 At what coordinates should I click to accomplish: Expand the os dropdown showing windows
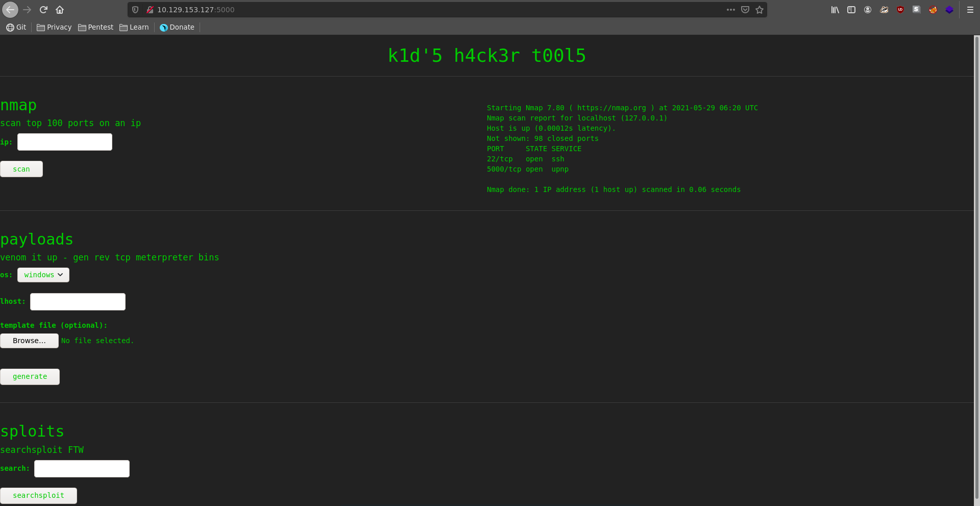[43, 275]
